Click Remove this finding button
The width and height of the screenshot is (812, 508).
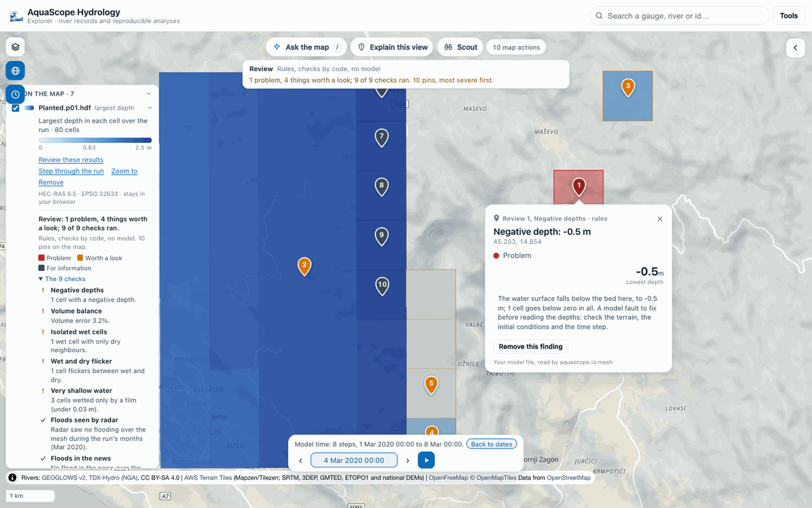(531, 346)
